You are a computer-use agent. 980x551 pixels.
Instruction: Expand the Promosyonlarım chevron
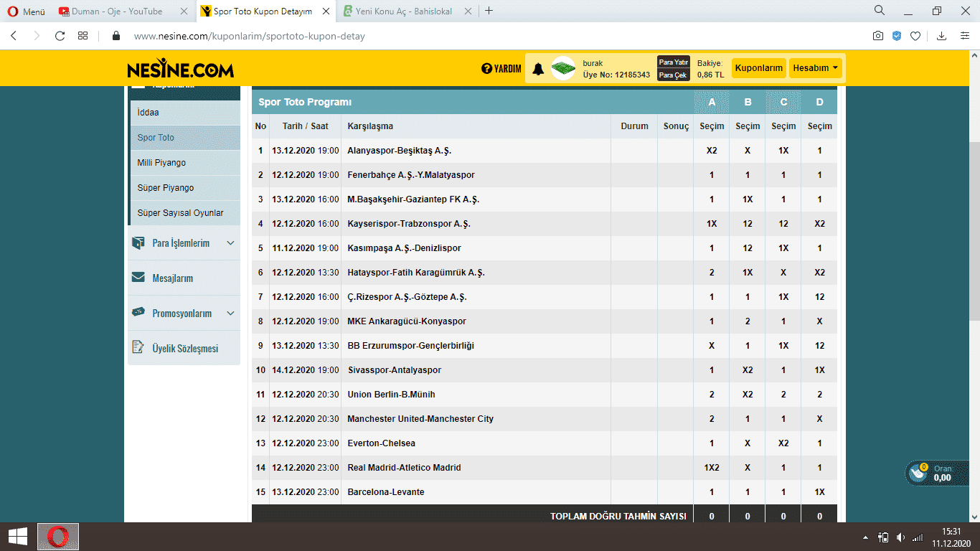click(x=230, y=314)
